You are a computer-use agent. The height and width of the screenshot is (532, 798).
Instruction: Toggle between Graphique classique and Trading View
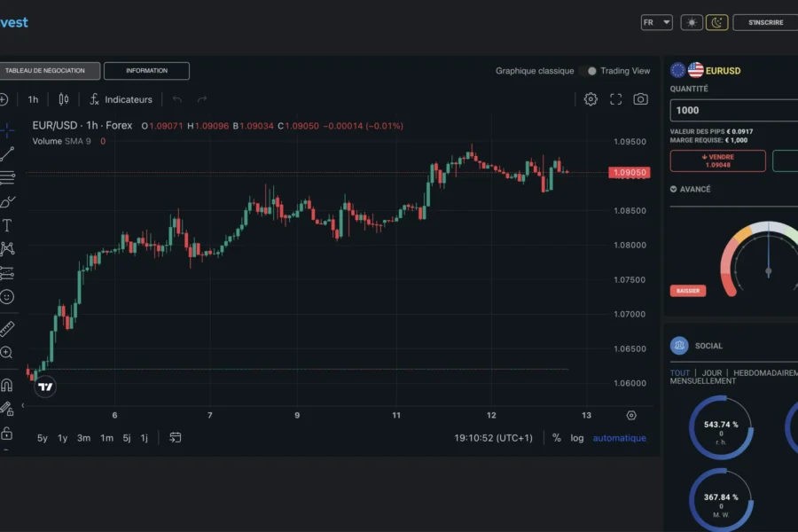click(587, 71)
